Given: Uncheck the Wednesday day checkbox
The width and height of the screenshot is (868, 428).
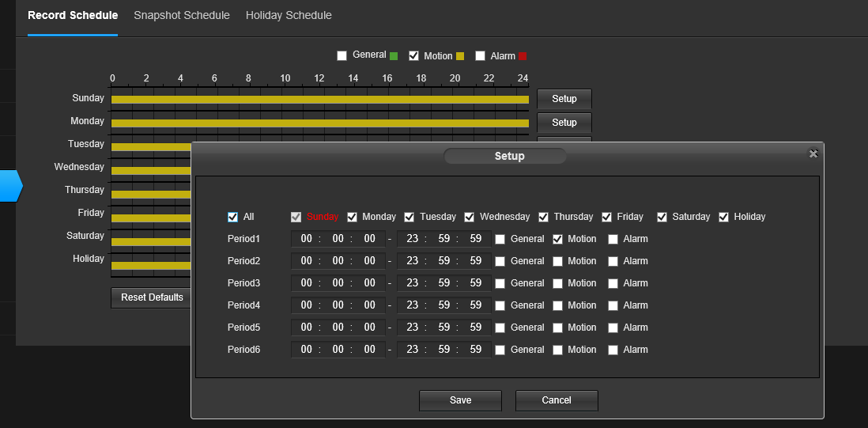Looking at the screenshot, I should [470, 217].
